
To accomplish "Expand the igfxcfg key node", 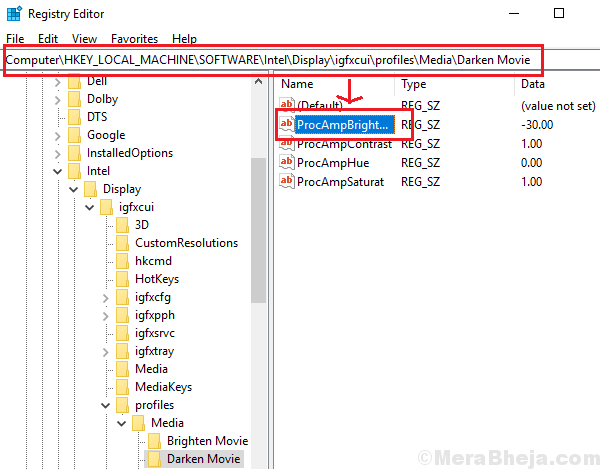I will (106, 297).
